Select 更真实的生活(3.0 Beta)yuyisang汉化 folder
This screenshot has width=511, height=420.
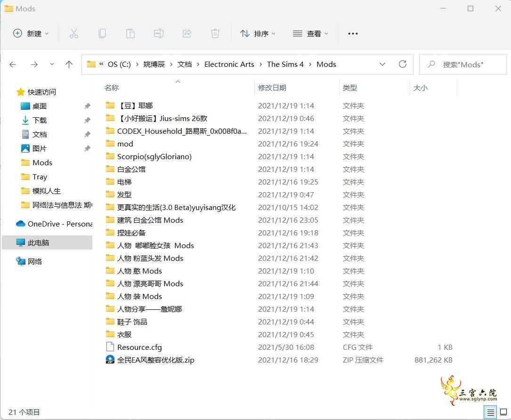click(x=170, y=207)
